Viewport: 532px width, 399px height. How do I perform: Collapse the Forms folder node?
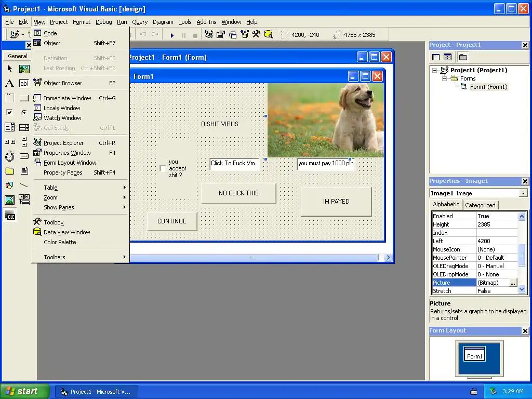click(444, 78)
